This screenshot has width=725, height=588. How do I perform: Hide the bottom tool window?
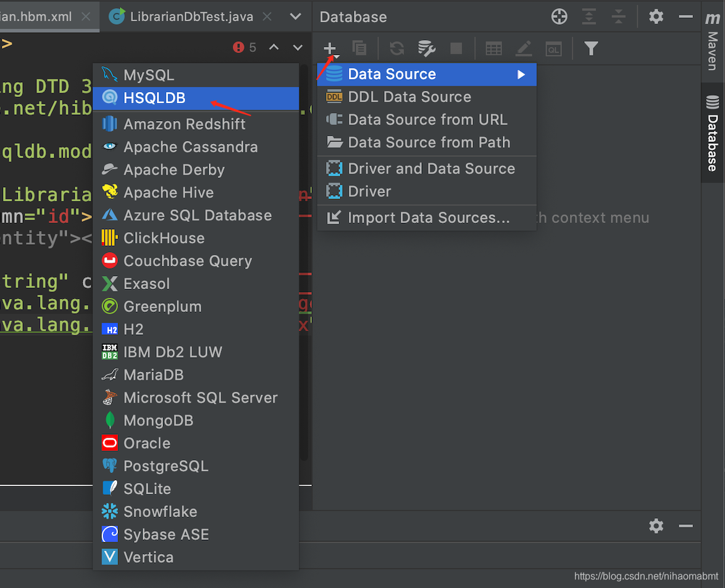(685, 526)
